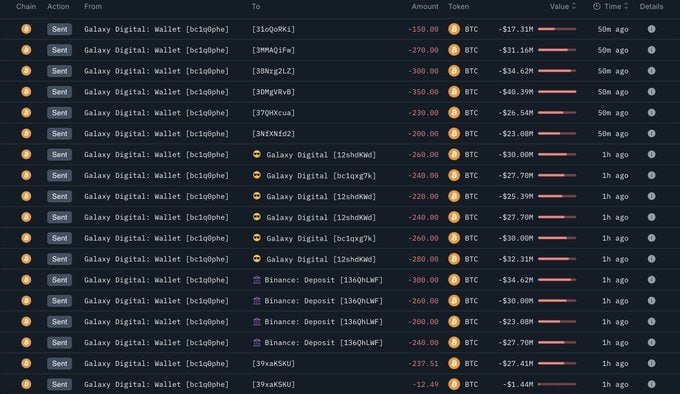Click the Action column header
680x394 pixels.
point(58,7)
